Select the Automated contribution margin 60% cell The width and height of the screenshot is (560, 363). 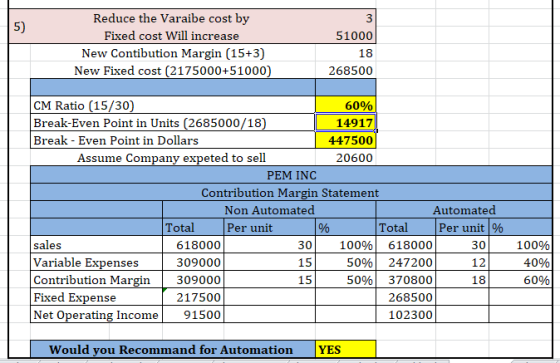521,280
